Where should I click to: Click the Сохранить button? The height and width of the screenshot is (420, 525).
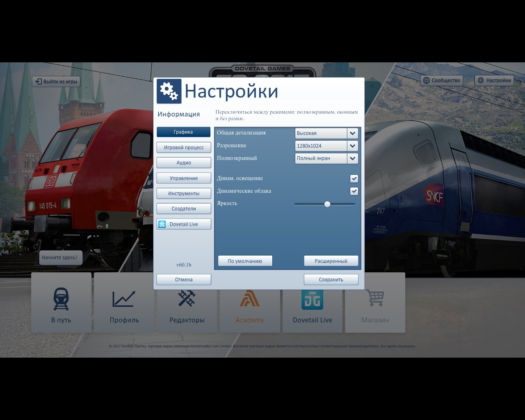tap(331, 280)
